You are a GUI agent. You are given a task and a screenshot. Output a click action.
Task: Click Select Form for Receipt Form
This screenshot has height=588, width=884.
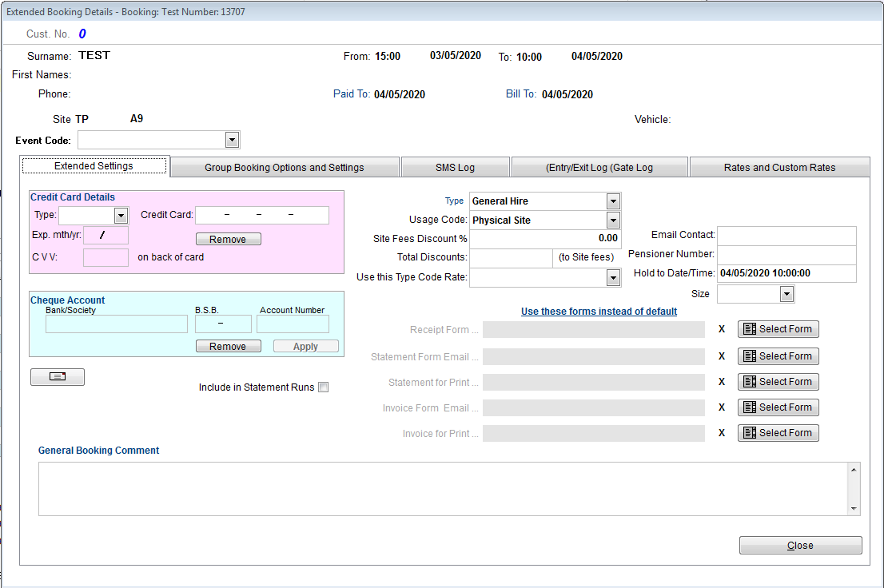778,329
